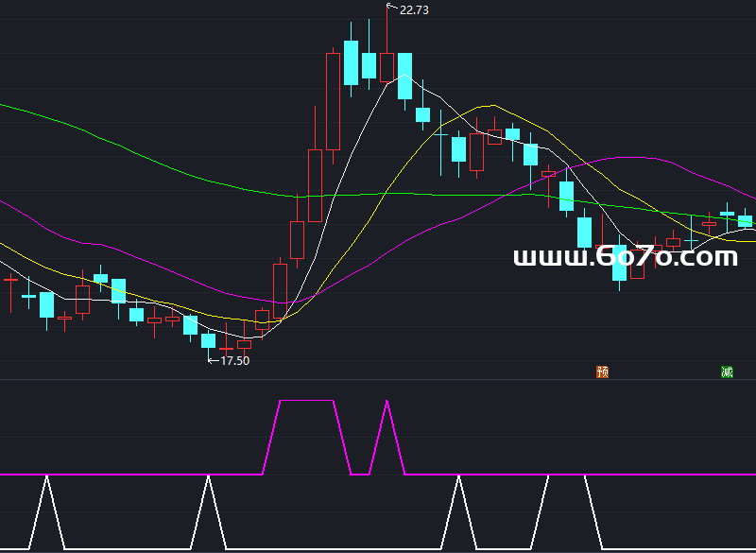Click the green 减 reduction marker

tap(726, 372)
